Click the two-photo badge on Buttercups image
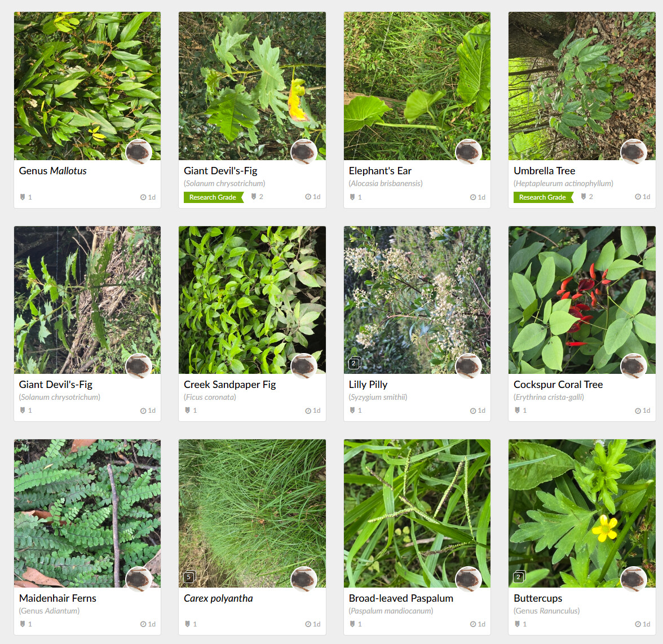The height and width of the screenshot is (644, 663). pos(519,576)
